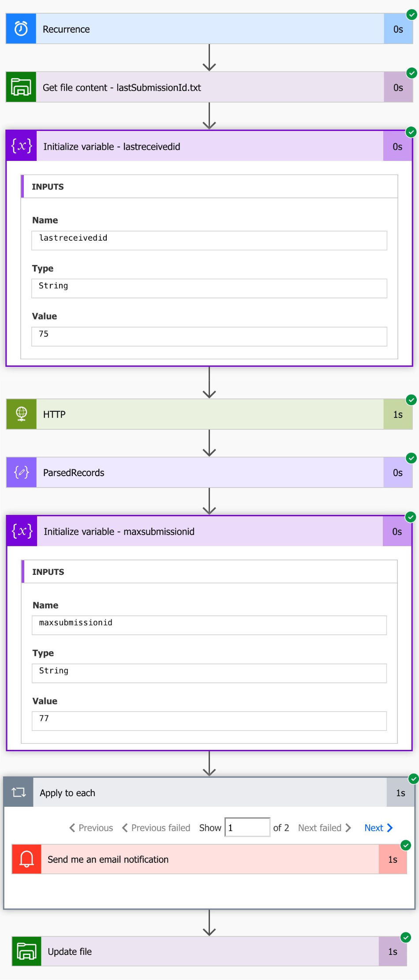Click the maxsubmissionid {x} variable icon
The height and width of the screenshot is (980, 419).
21,531
